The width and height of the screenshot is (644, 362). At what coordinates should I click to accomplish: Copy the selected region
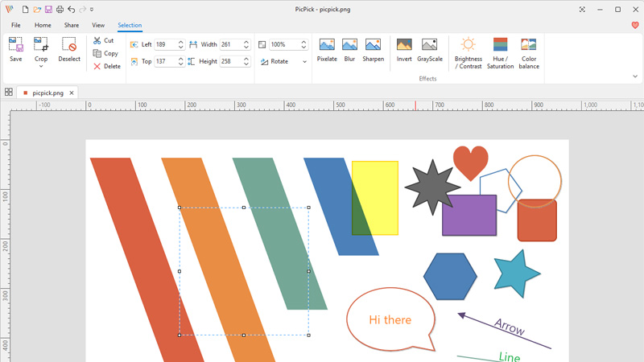coord(105,53)
